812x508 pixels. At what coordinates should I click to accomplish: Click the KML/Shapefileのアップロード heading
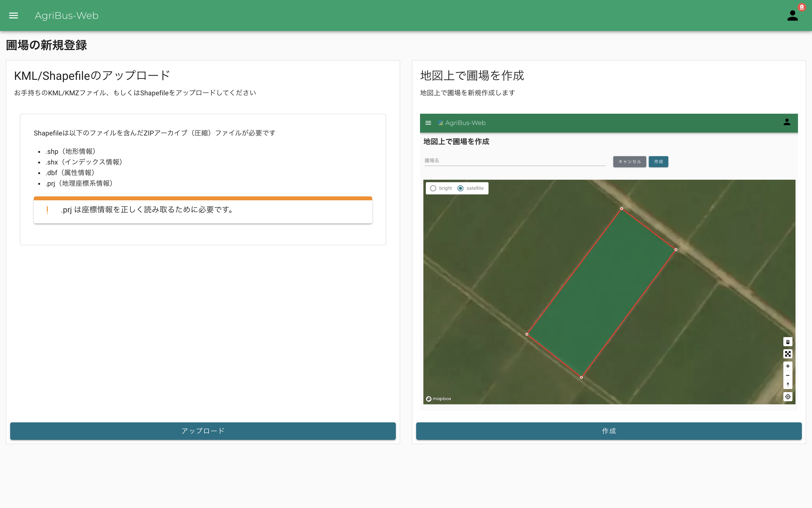tap(92, 75)
